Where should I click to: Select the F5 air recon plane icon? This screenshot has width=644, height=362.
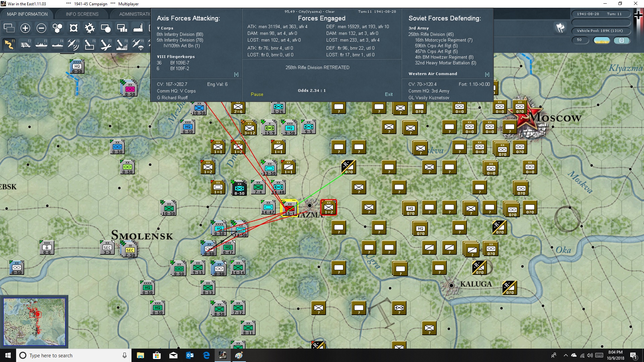(x=73, y=44)
